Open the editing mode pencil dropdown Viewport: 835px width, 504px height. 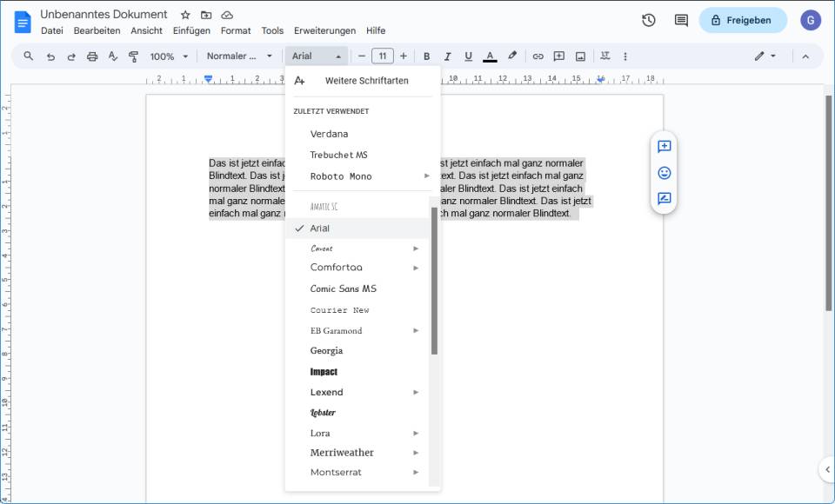click(765, 56)
